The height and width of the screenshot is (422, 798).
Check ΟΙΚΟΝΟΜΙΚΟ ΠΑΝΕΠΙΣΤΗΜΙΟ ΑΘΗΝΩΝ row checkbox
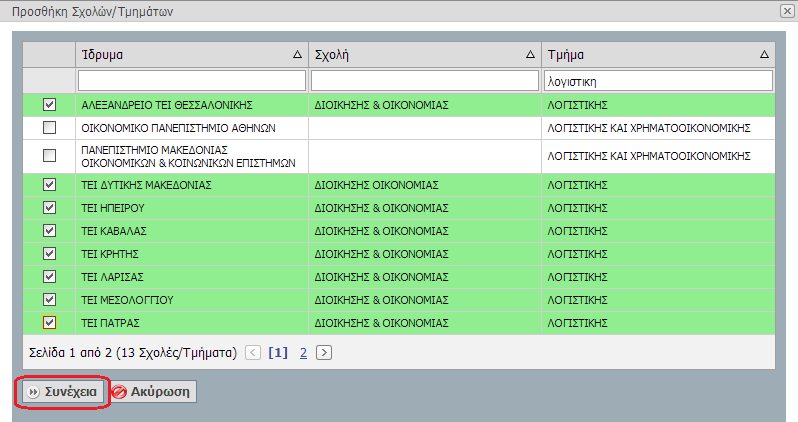click(49, 127)
